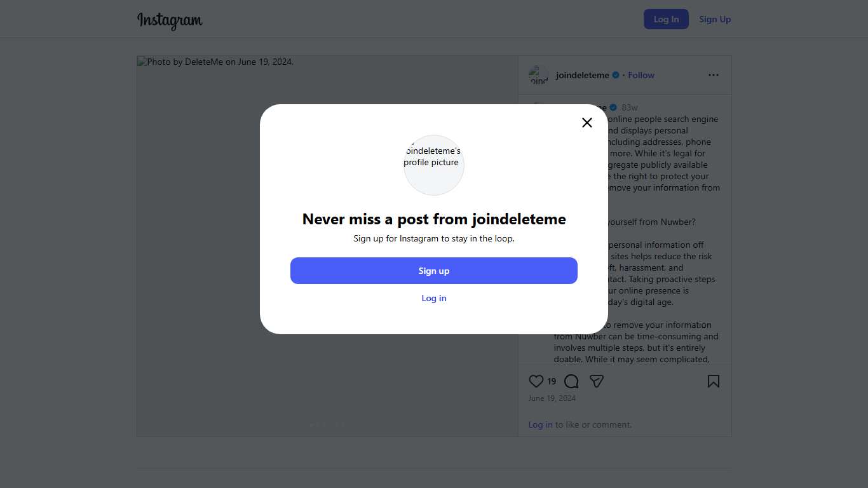The height and width of the screenshot is (488, 868).
Task: Click the Log in link inside the popup
Action: (434, 298)
